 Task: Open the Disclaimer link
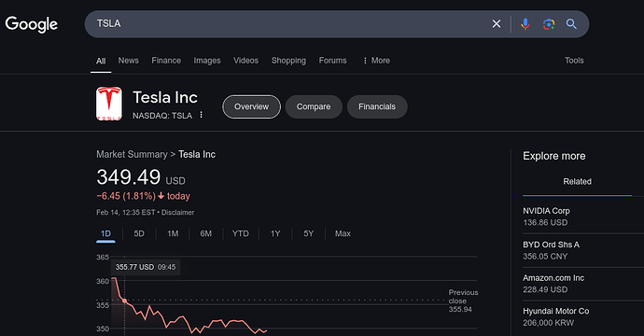coord(177,213)
